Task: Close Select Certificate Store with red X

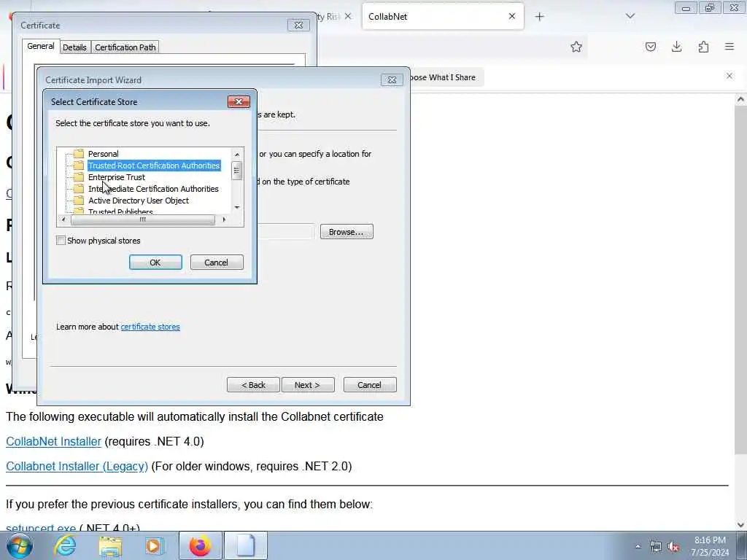Action: point(239,101)
